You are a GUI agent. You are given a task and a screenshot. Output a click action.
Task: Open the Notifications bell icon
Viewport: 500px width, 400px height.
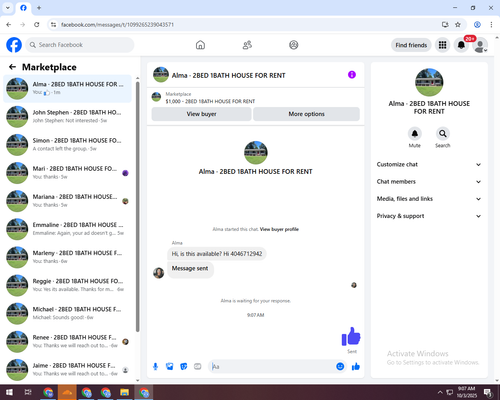tap(461, 45)
